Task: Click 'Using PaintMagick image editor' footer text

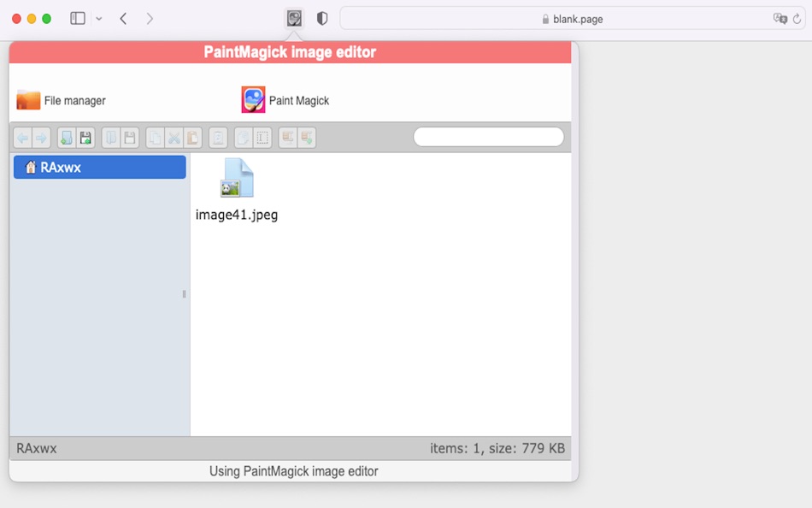Action: 294,471
